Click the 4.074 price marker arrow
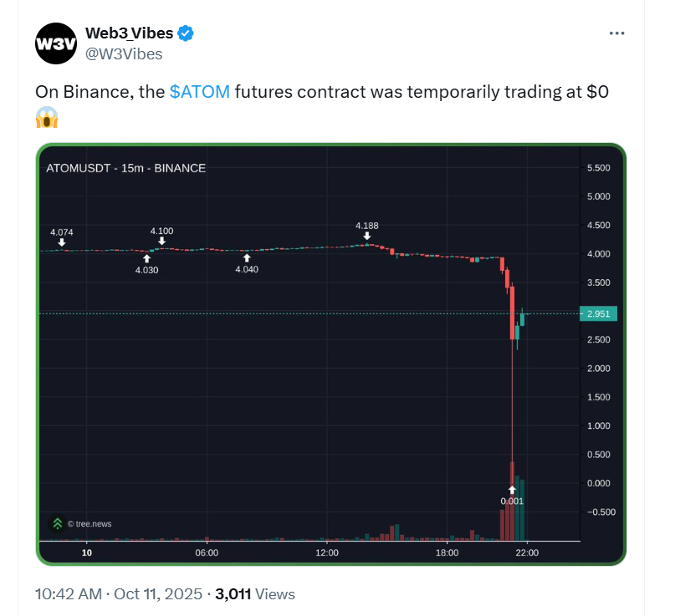 pos(62,242)
